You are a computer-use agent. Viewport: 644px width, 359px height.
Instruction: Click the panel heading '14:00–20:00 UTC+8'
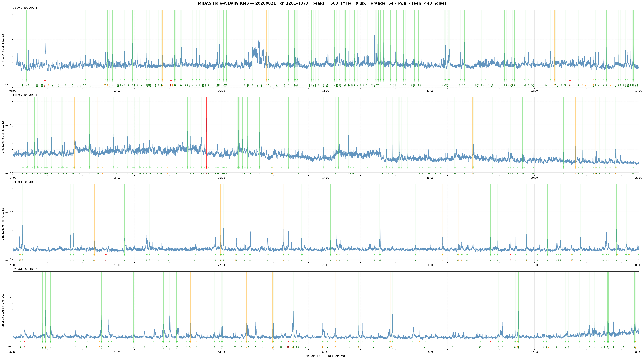click(x=25, y=95)
